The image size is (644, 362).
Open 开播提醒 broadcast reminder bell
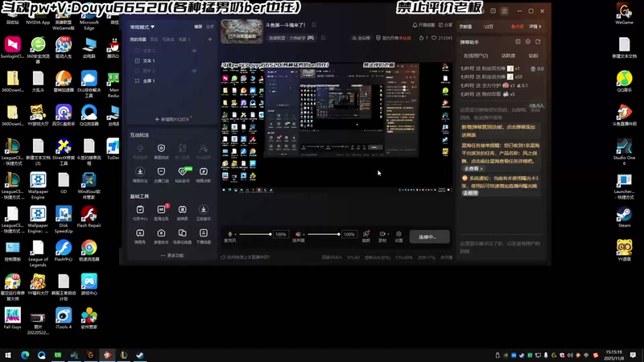click(423, 25)
